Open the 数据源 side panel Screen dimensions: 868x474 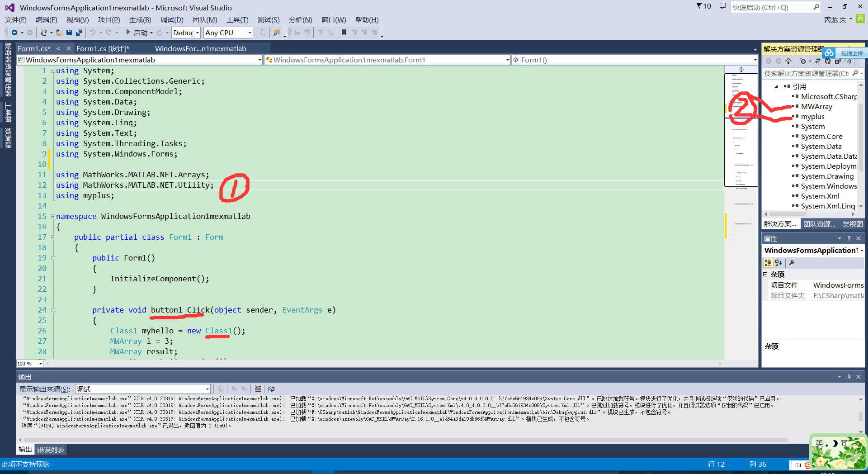(8, 138)
